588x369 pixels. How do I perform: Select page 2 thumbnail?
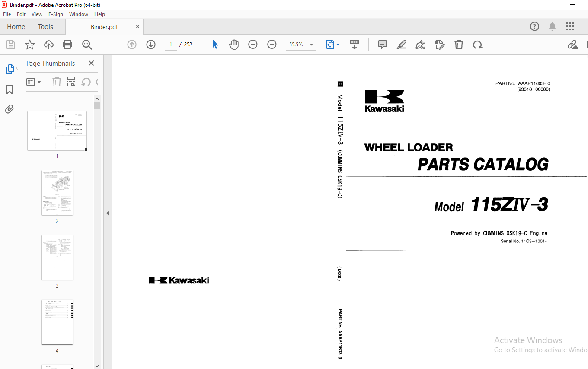tap(57, 193)
